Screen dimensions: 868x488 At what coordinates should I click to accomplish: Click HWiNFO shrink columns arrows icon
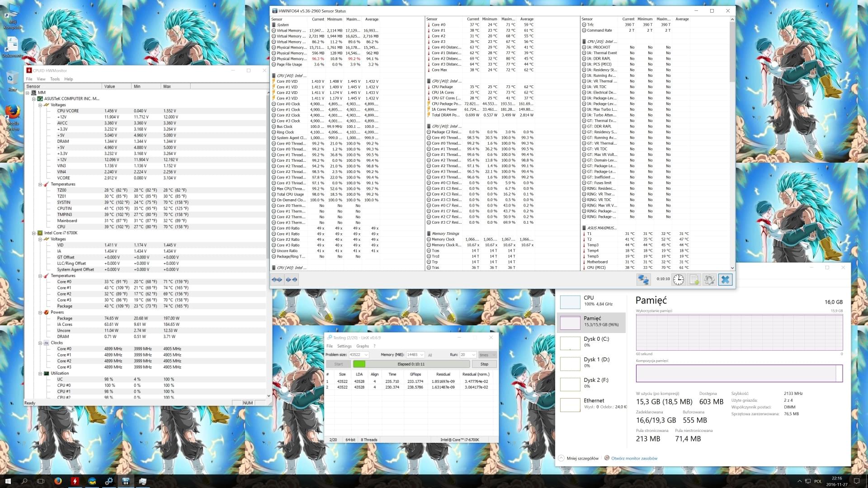292,280
